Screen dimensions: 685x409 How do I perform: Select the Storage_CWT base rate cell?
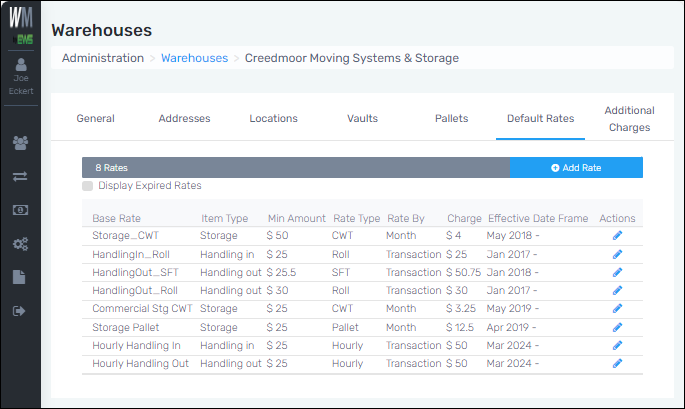click(x=125, y=236)
